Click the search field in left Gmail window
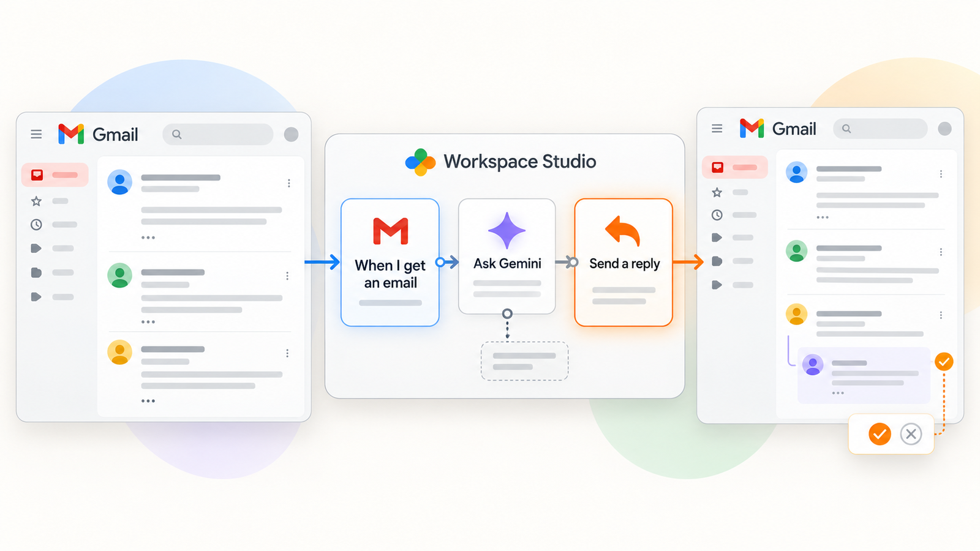The height and width of the screenshot is (551, 980). tap(218, 134)
